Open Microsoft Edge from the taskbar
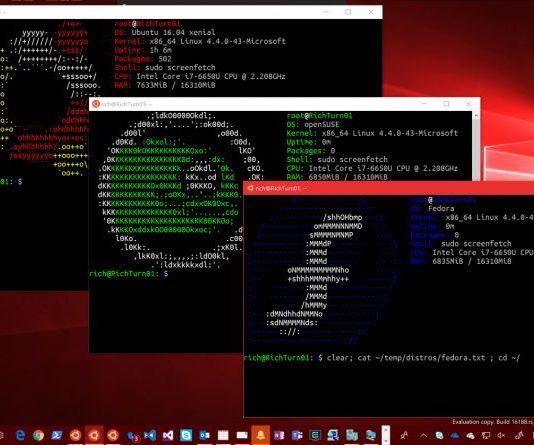The width and height of the screenshot is (534, 445). click(x=20, y=435)
